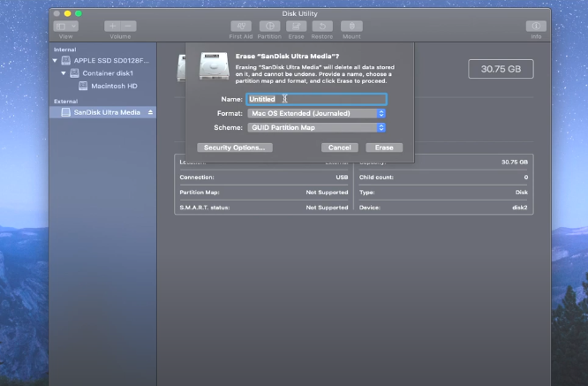Viewport: 588px width, 386px height.
Task: Click the APPLE SSD disk icon
Action: 66,60
